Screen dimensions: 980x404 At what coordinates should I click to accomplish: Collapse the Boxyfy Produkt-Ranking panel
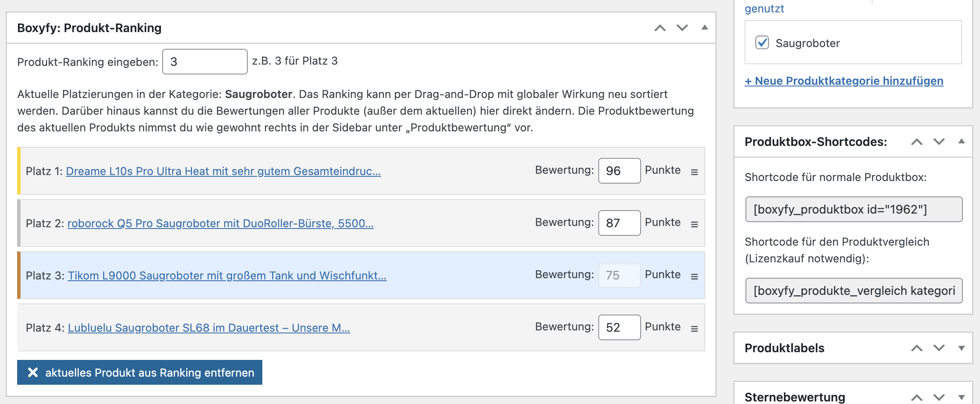click(x=704, y=28)
